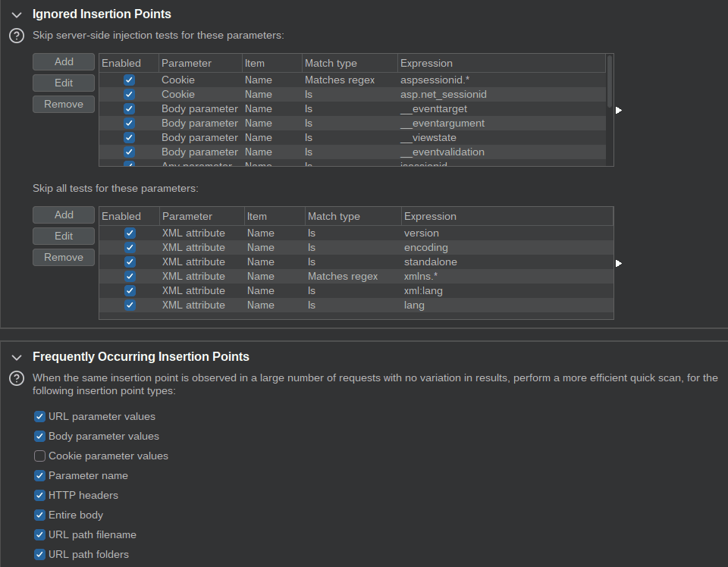The height and width of the screenshot is (567, 728).
Task: Click the arrow beside the server-side injection table
Action: (x=619, y=110)
